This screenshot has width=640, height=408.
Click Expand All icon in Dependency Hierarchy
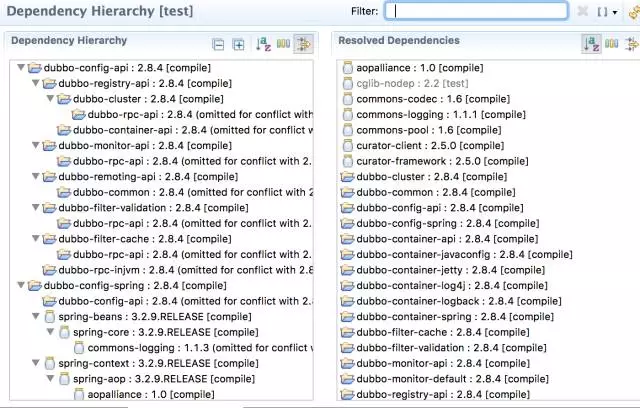[238, 44]
